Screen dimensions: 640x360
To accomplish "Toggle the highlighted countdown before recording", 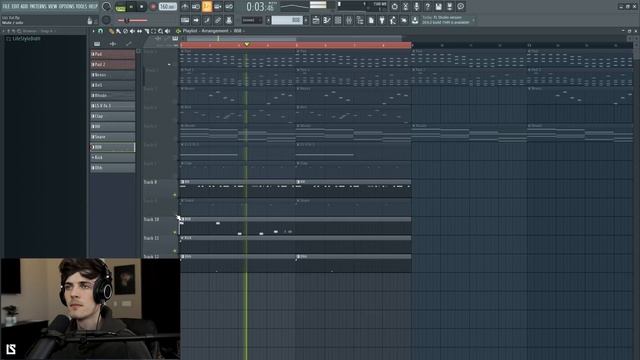I will (x=207, y=7).
